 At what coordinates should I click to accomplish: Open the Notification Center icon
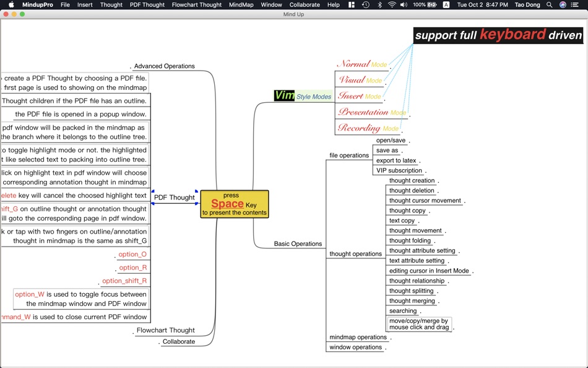coord(574,5)
